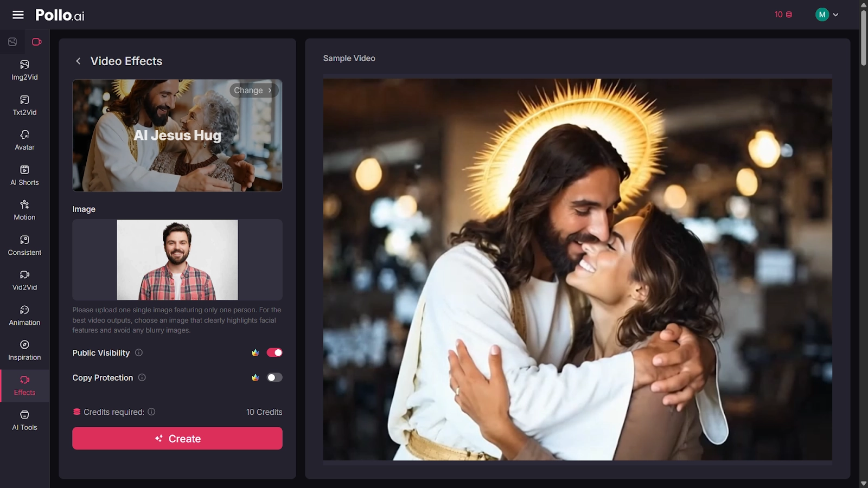The width and height of the screenshot is (868, 488).
Task: Select the Img2Vid tool in the sidebar
Action: (24, 69)
